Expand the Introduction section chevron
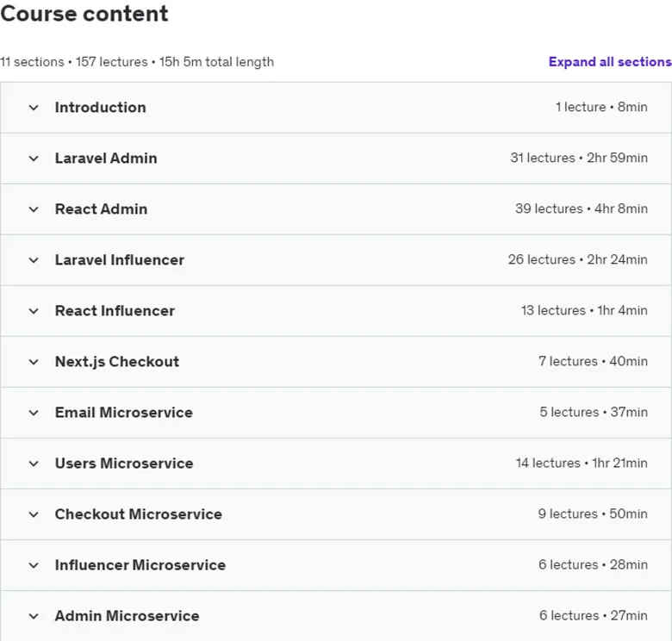Image resolution: width=672 pixels, height=641 pixels. (x=34, y=108)
